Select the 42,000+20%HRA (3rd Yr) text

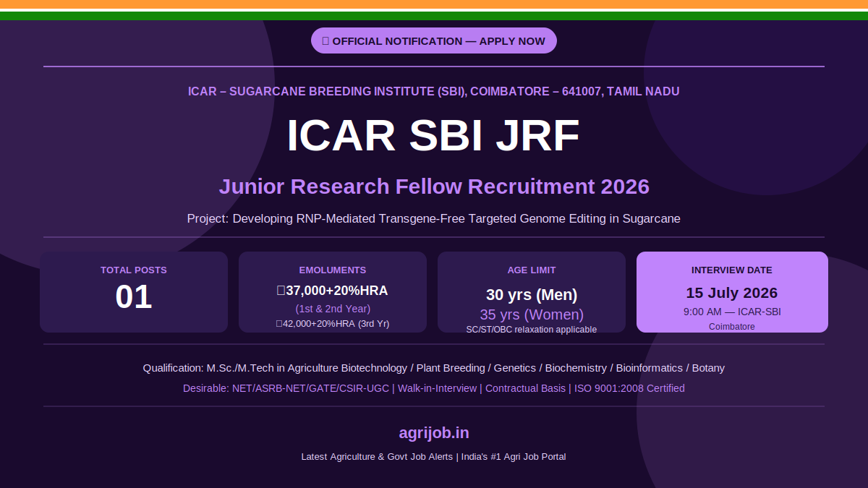333,324
